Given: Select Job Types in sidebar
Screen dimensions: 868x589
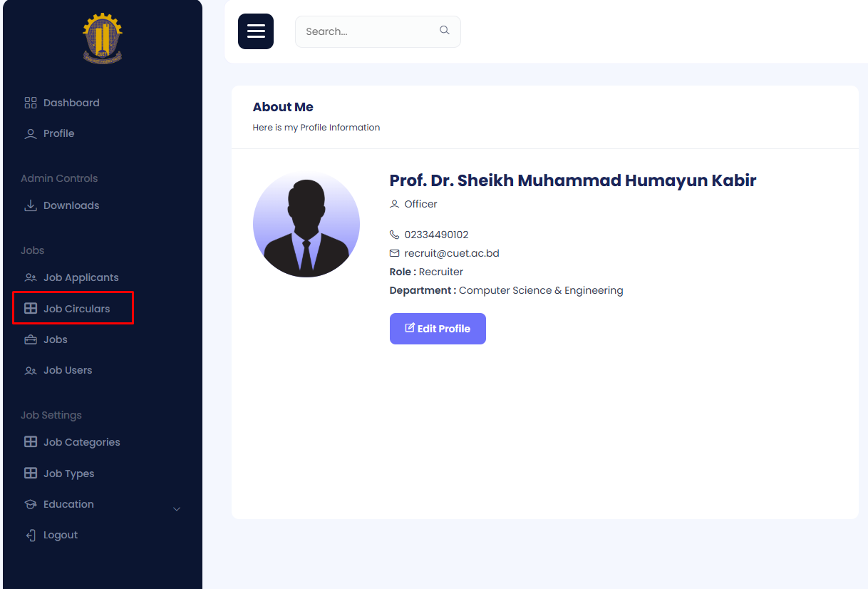Looking at the screenshot, I should (x=68, y=473).
